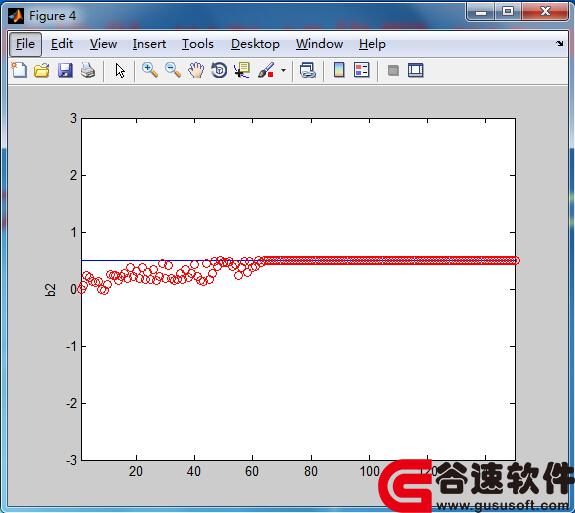Viewport: 575px width, 513px height.
Task: Open the File menu
Action: [x=25, y=44]
